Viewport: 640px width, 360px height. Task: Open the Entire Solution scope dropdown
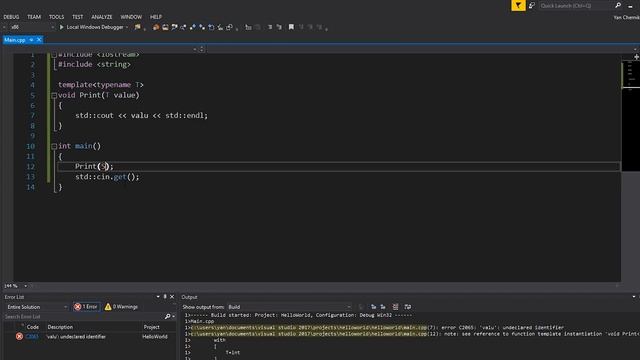click(36, 307)
